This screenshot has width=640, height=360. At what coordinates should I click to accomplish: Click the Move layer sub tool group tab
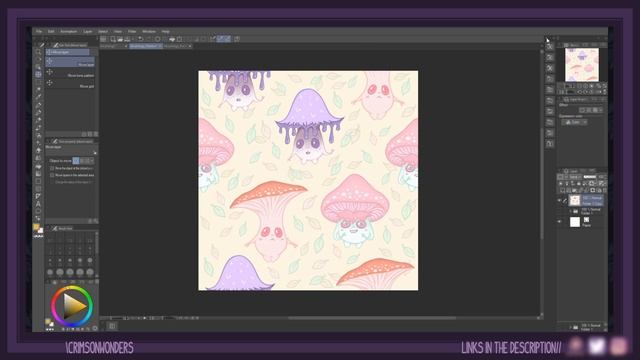click(67, 52)
